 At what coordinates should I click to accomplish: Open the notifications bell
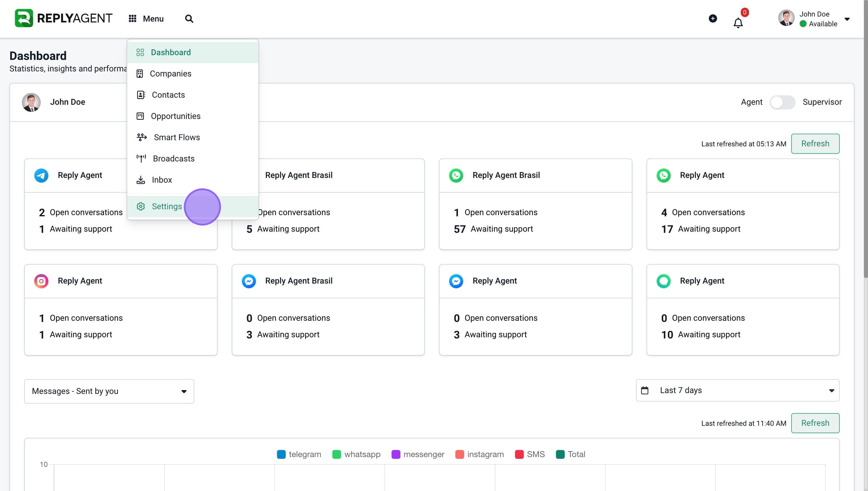(738, 23)
